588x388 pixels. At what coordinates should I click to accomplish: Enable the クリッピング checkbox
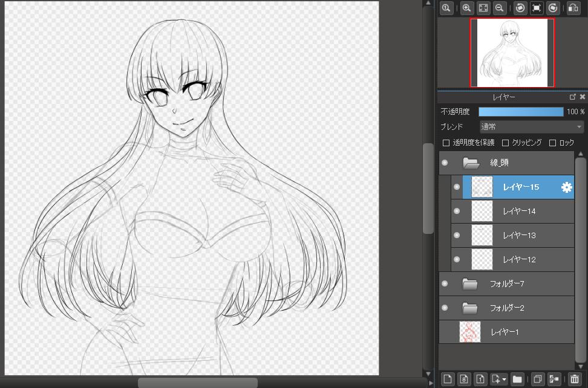(x=506, y=143)
